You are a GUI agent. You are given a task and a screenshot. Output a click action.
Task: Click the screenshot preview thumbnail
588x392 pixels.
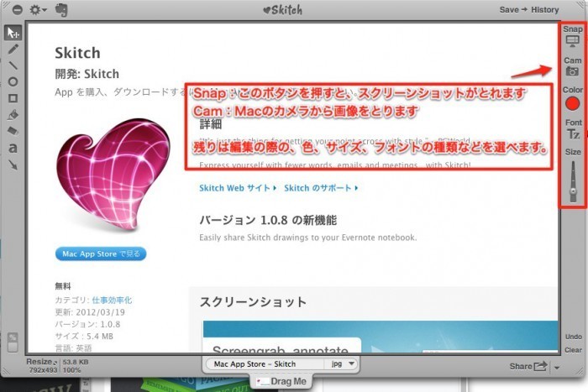tap(381, 337)
